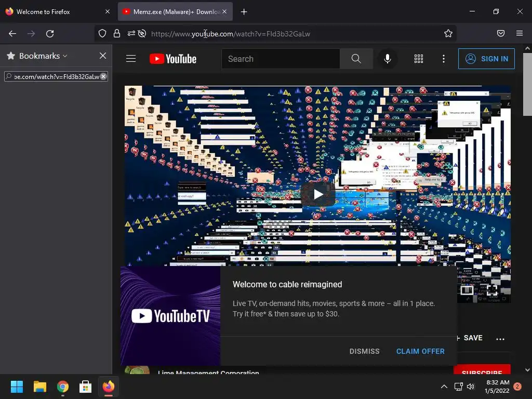Open Microsoft Store from the taskbar
This screenshot has width=532, height=399.
pyautogui.click(x=86, y=387)
